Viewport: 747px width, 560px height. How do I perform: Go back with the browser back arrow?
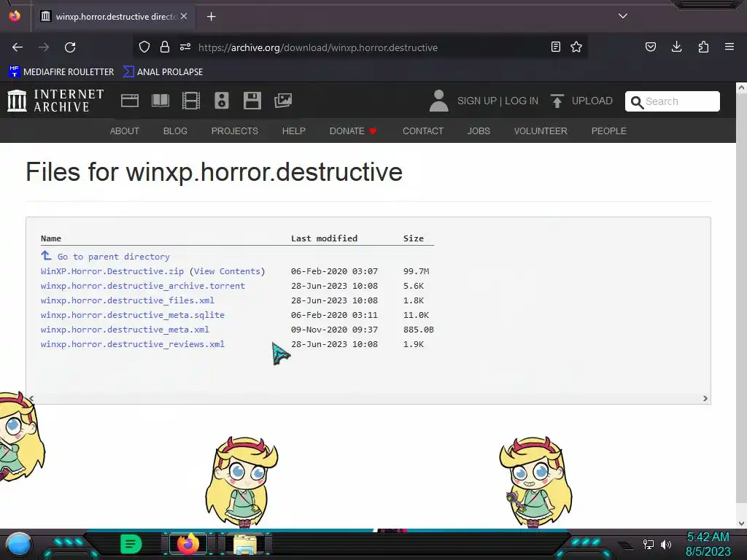(x=18, y=47)
